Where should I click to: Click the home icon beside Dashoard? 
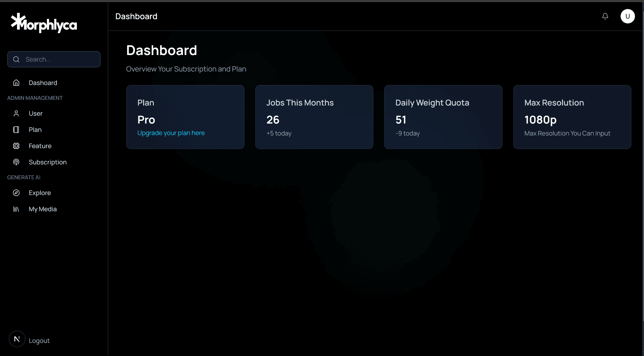(16, 83)
